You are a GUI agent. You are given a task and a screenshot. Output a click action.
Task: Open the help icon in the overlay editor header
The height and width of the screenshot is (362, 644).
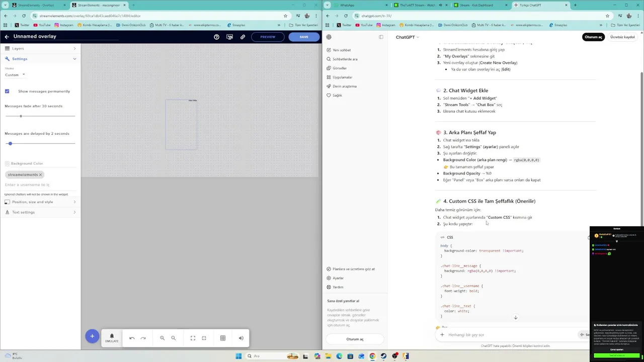216,37
